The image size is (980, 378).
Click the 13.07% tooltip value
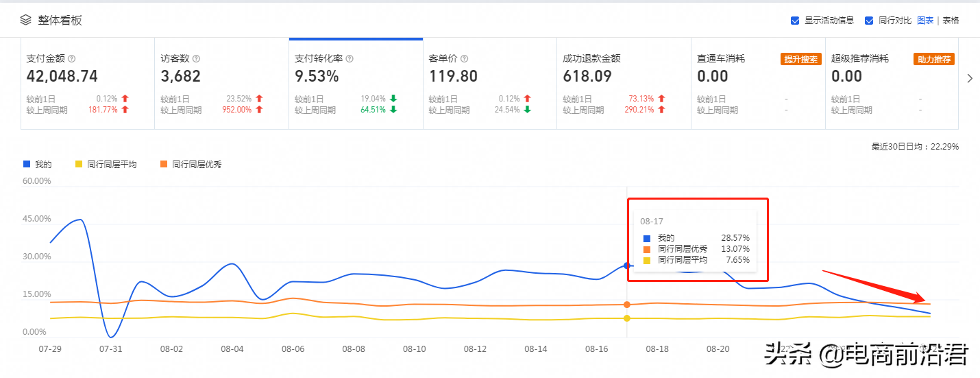coord(735,248)
